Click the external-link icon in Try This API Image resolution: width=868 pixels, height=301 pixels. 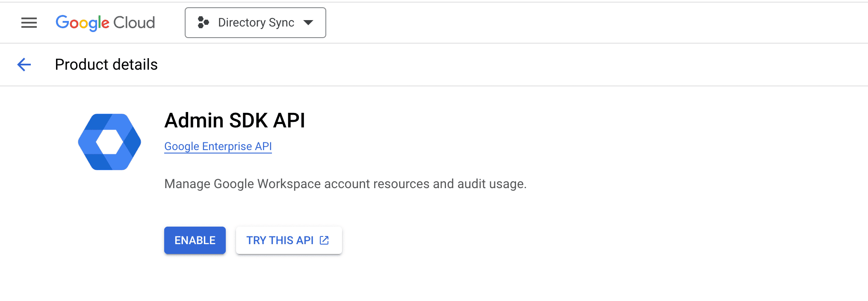pos(325,240)
